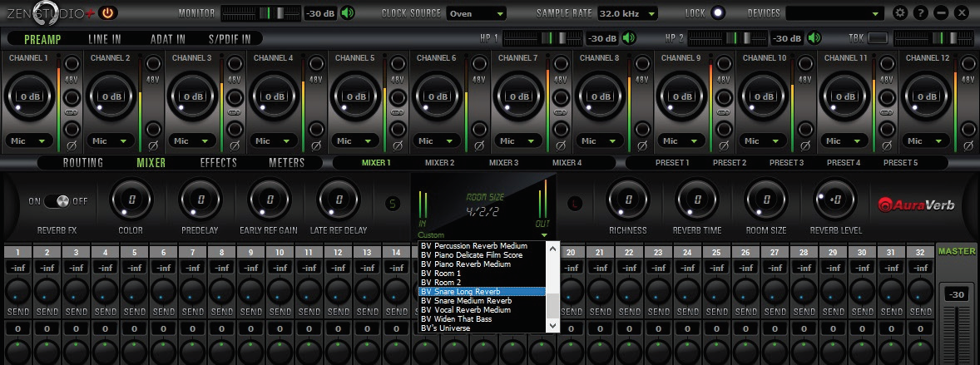Click the AuraVerb logo

(x=916, y=204)
